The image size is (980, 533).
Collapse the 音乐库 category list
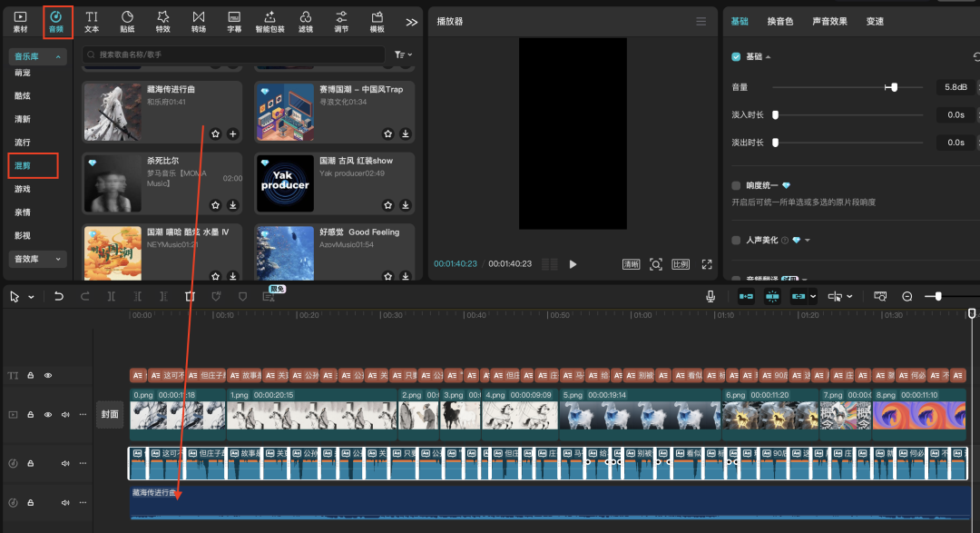[x=39, y=57]
